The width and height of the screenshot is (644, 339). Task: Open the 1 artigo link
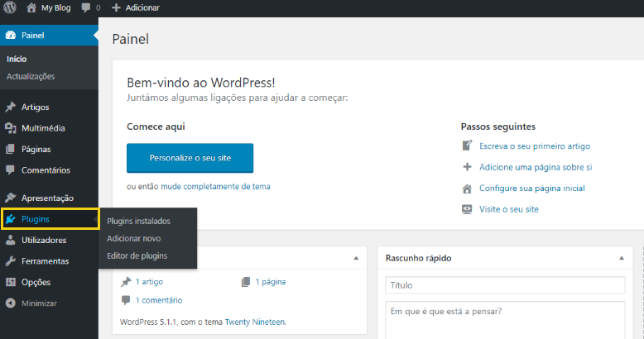point(149,282)
